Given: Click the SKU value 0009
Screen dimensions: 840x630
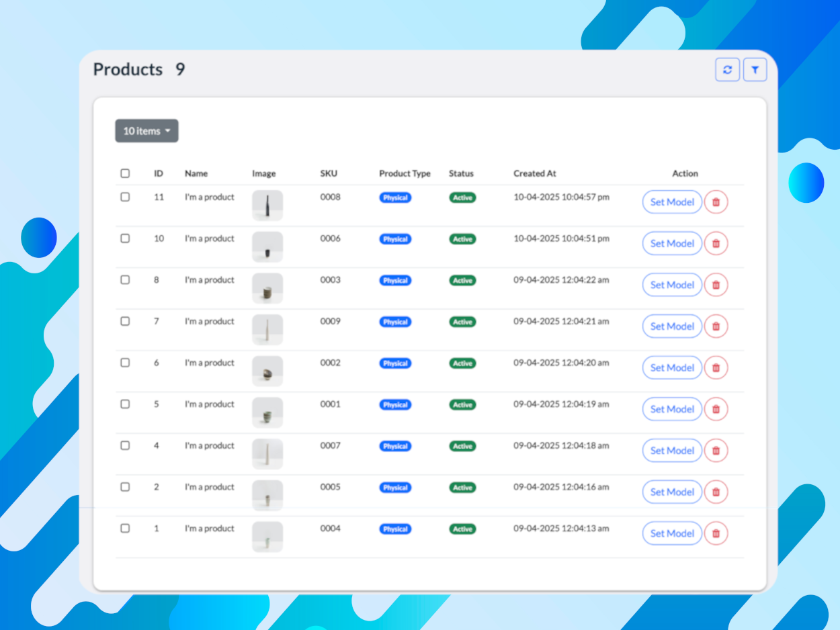Looking at the screenshot, I should (331, 321).
